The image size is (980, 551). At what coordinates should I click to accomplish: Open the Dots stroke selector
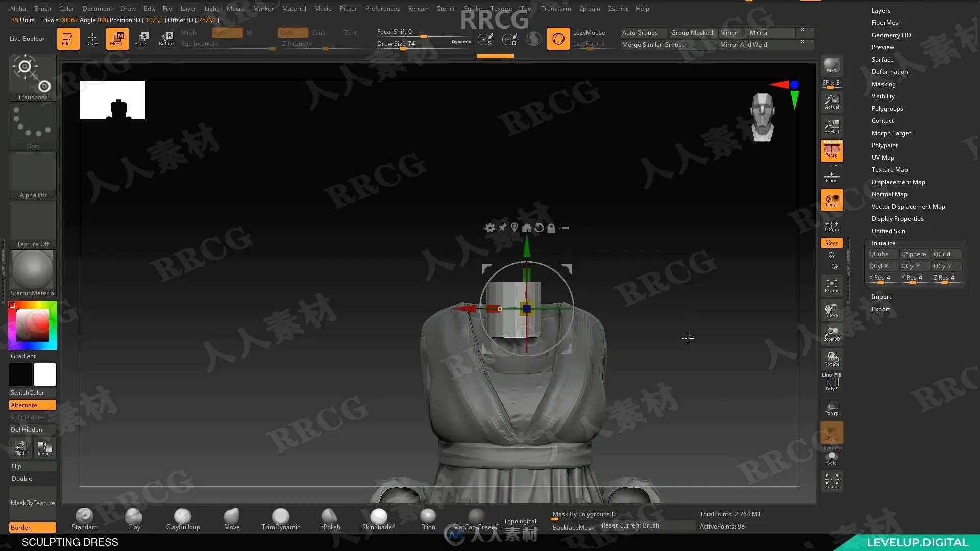[x=33, y=127]
